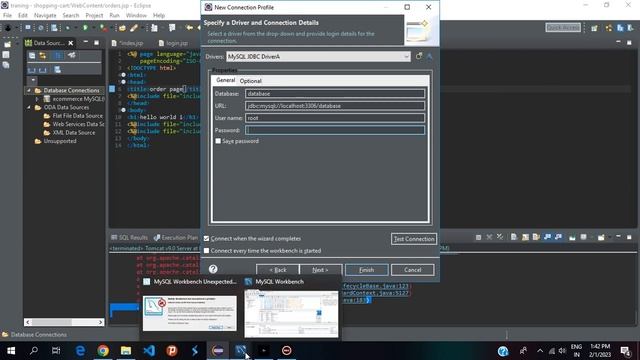Open Visual Studio Code from the taskbar
The width and height of the screenshot is (640, 360).
point(149,350)
